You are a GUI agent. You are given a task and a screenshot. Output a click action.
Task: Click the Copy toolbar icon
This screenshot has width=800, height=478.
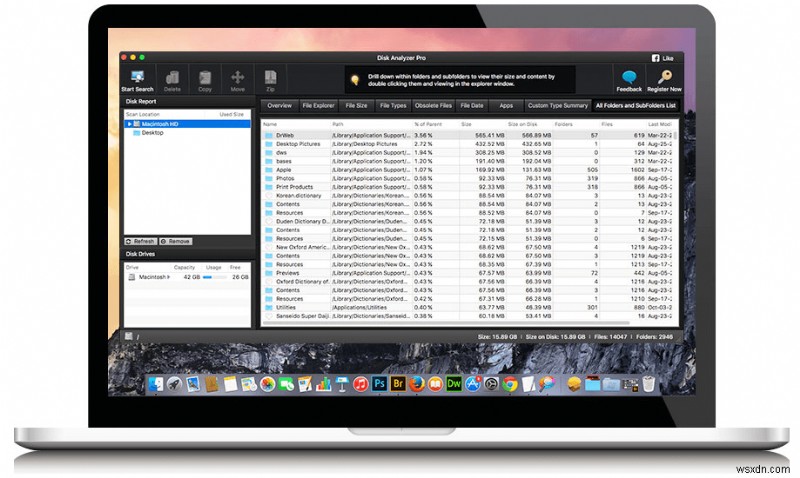coord(205,77)
